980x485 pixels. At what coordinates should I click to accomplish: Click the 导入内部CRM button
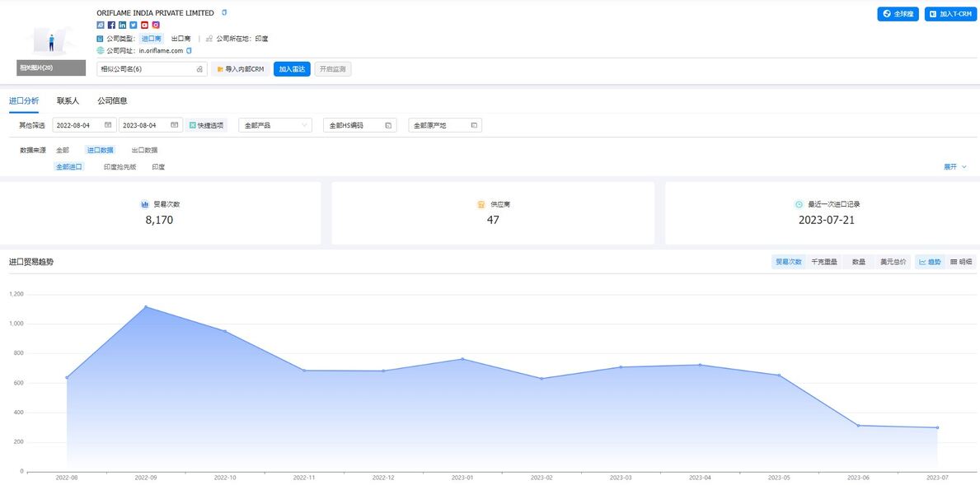tap(241, 69)
